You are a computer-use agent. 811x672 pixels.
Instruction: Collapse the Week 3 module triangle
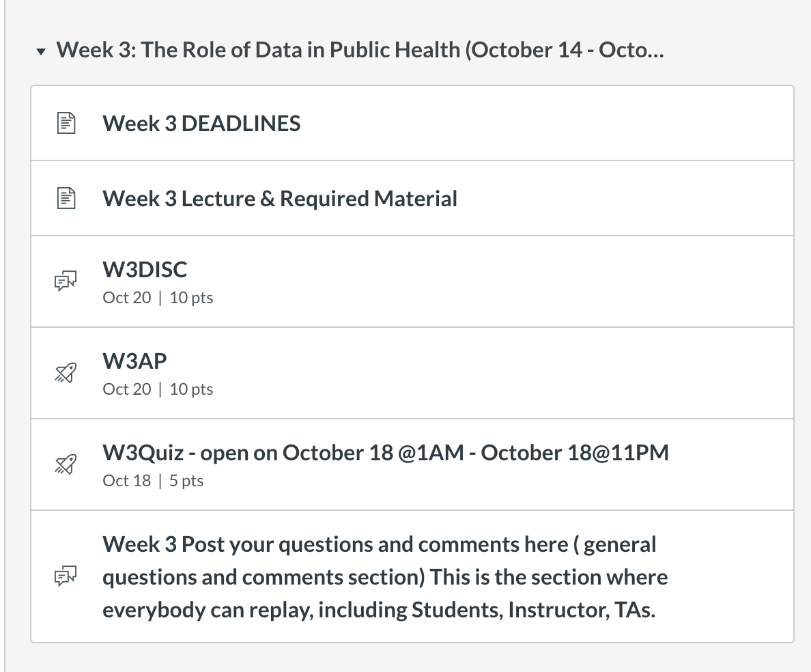(x=41, y=51)
